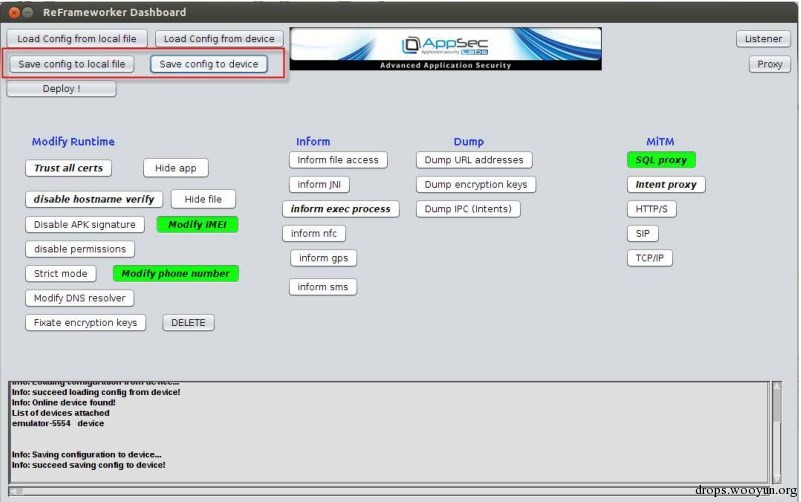Save config to local file
801x502 pixels.
tap(72, 64)
